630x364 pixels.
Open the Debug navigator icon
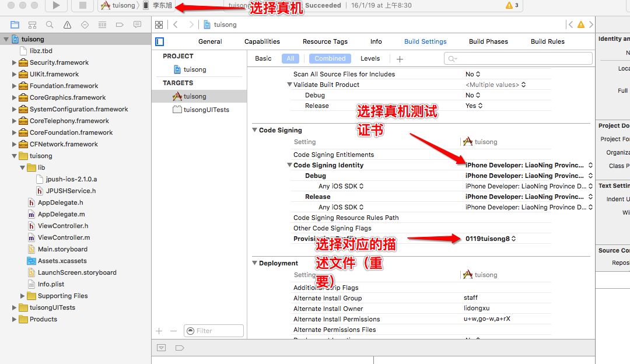pyautogui.click(x=103, y=25)
